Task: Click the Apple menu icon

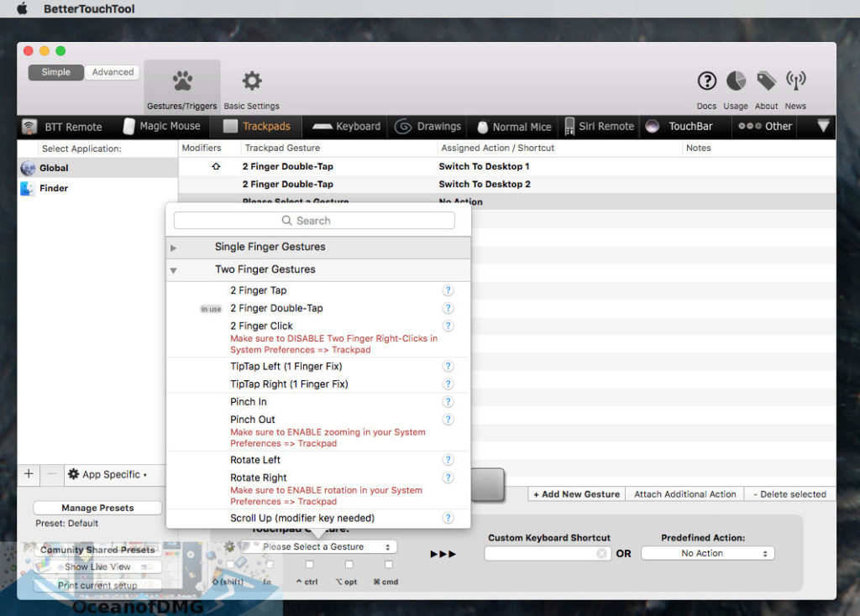Action: 23,8
